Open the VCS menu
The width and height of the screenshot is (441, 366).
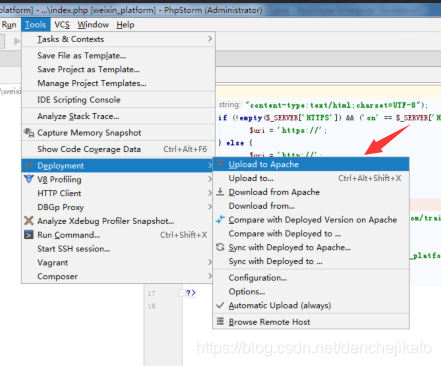pos(62,25)
